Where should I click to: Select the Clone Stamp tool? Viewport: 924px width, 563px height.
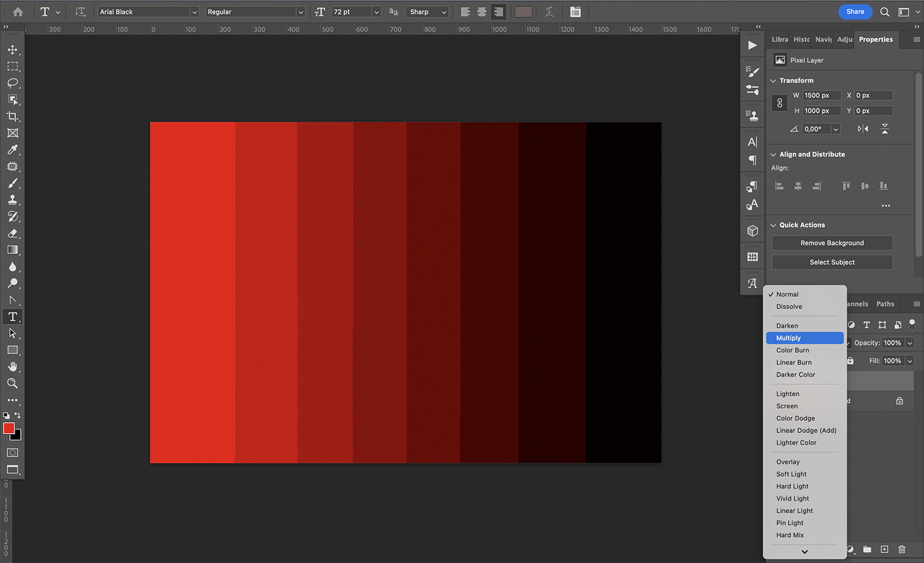[12, 199]
